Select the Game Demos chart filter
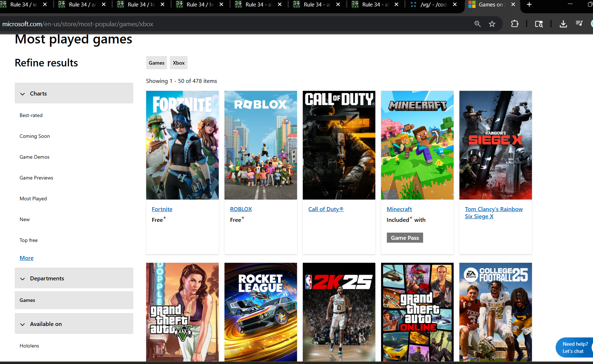 (34, 157)
